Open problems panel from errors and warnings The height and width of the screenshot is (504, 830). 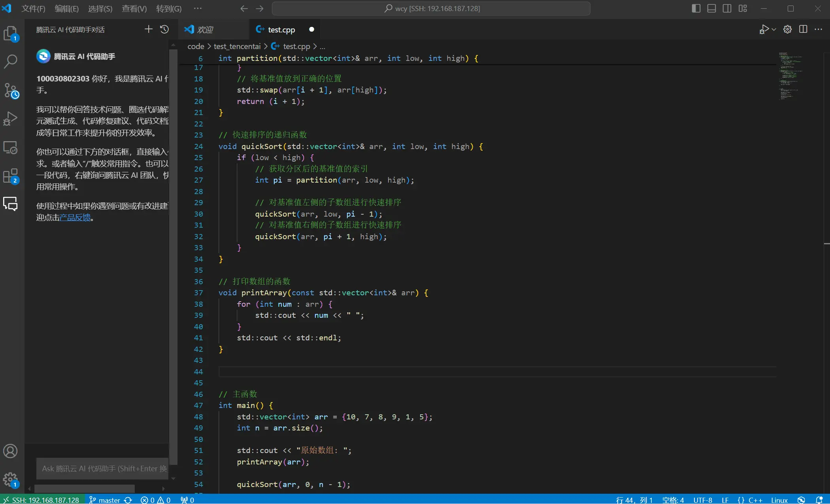click(156, 500)
